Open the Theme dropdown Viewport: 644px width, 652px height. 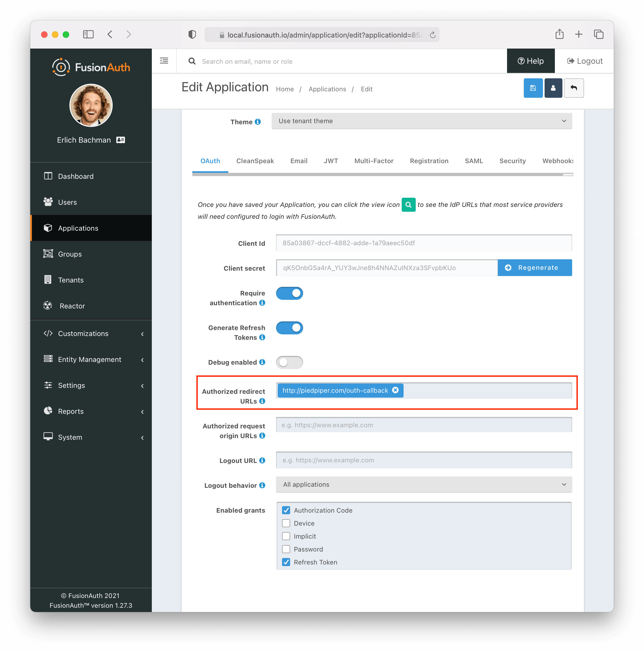[x=422, y=121]
